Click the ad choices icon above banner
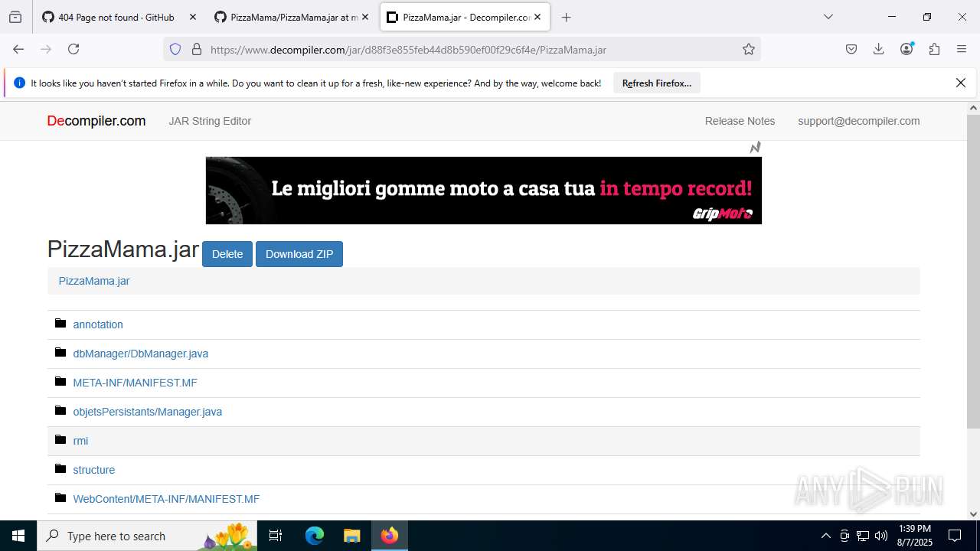Viewport: 980px width, 551px height. tap(756, 147)
